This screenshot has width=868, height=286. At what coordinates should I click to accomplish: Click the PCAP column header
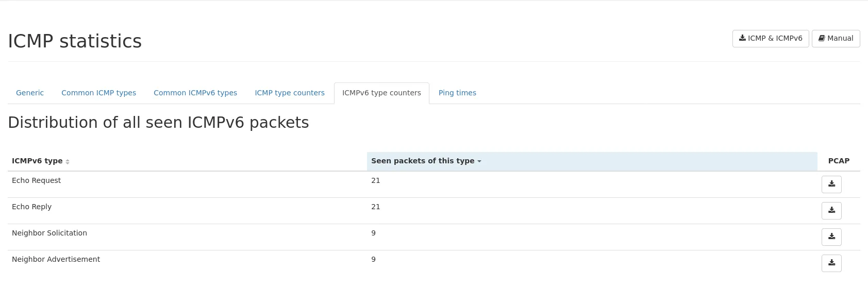point(838,161)
